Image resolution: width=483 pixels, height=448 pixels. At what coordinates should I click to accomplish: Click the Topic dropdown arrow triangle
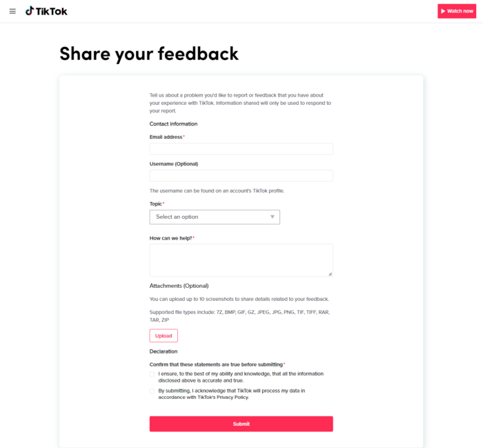[x=273, y=217]
